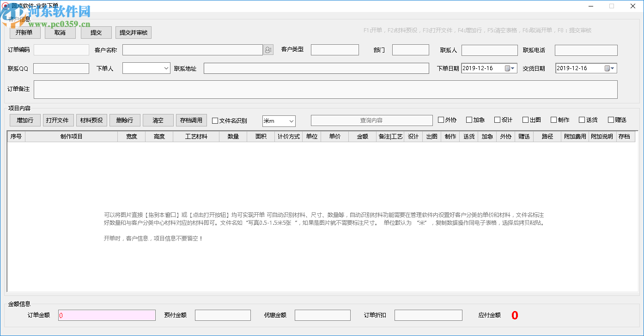Click the pink 订单金额 amount field
Viewport: 644px width, 336px height.
[107, 315]
